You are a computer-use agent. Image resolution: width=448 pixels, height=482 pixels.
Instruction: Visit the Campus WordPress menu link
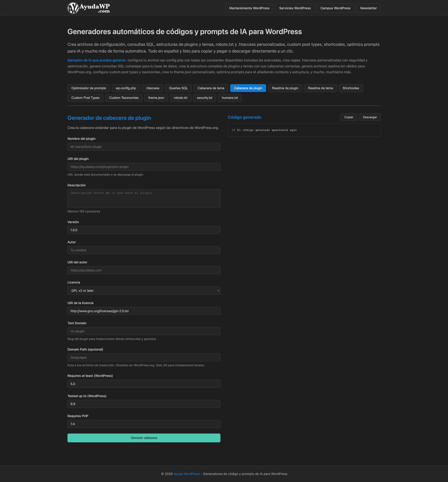(x=335, y=8)
